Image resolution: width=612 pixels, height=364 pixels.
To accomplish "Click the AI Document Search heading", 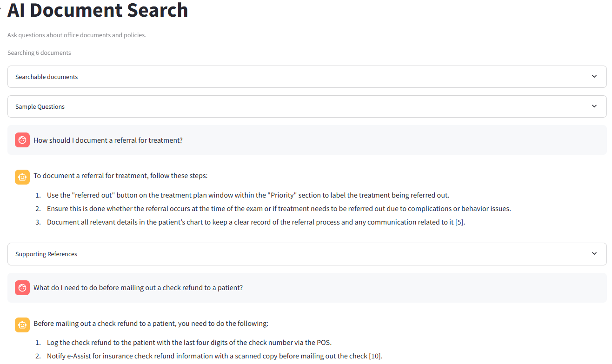I will coord(97,10).
